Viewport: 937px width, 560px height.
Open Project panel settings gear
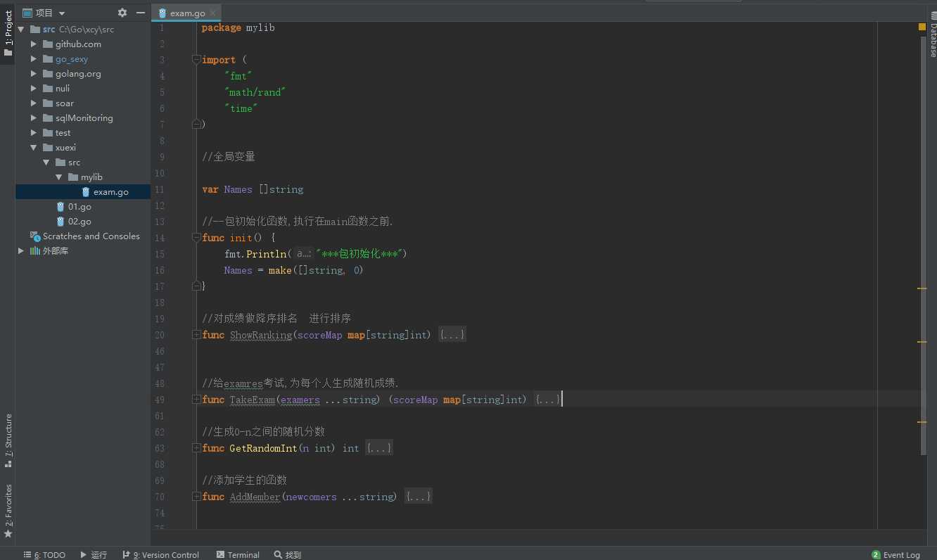point(122,13)
